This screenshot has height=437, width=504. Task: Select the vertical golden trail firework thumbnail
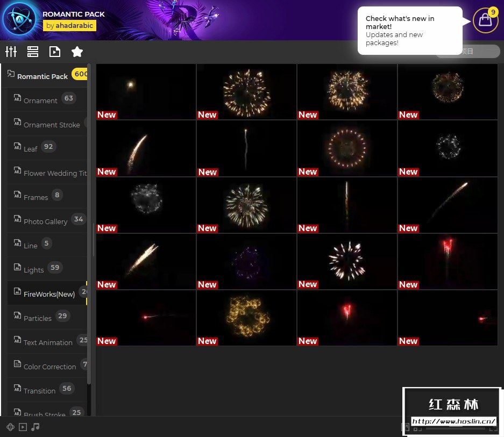347,205
